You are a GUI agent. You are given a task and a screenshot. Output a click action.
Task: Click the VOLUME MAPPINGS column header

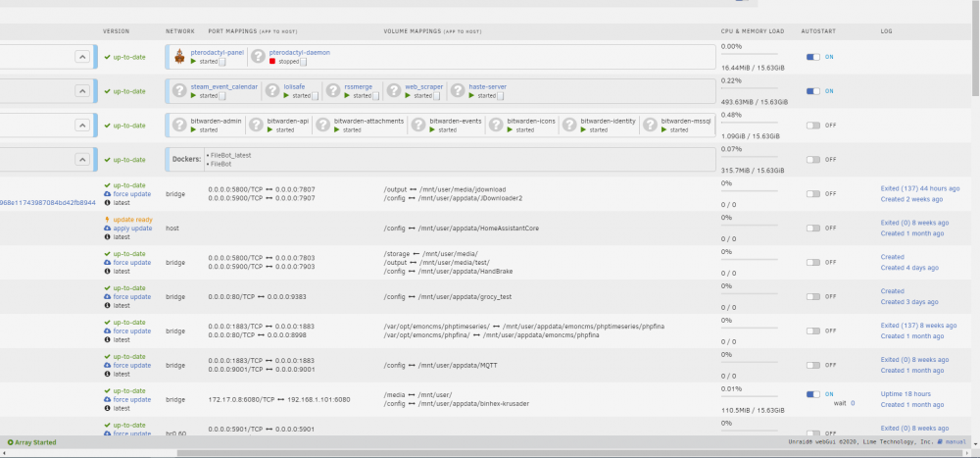click(x=432, y=31)
